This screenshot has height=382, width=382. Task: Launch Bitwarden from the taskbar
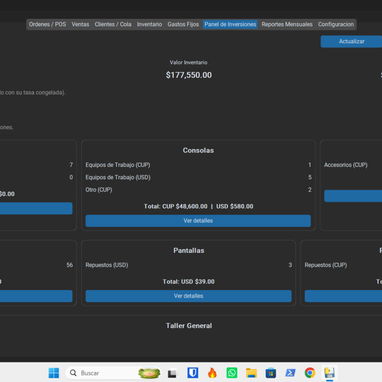click(x=192, y=373)
